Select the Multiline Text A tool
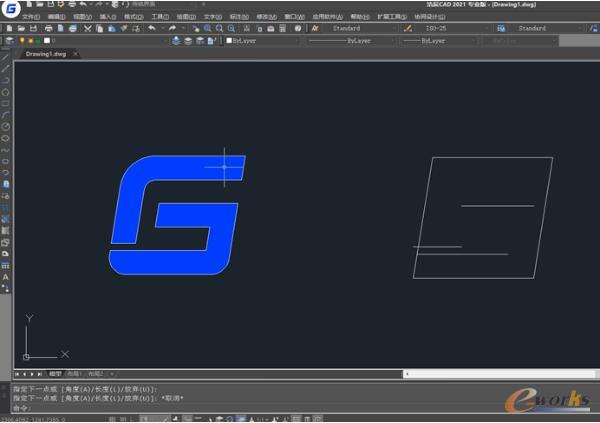The image size is (600, 423). (x=5, y=277)
